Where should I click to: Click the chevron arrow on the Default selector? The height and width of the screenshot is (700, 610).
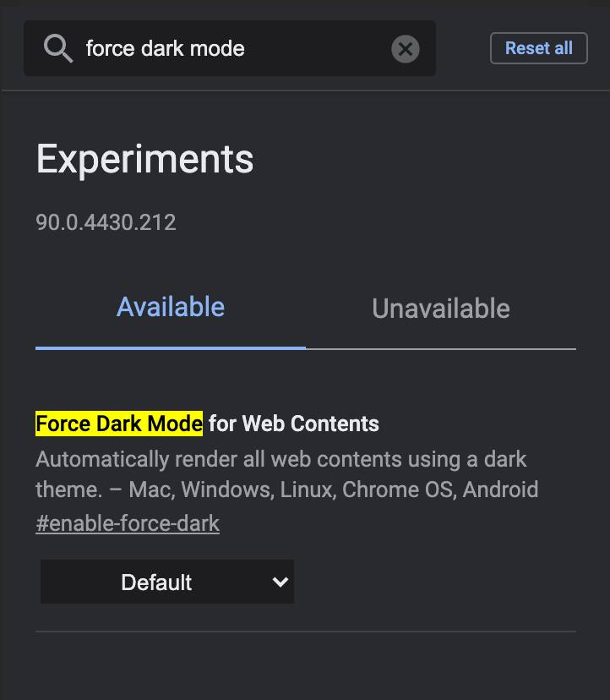(x=280, y=582)
